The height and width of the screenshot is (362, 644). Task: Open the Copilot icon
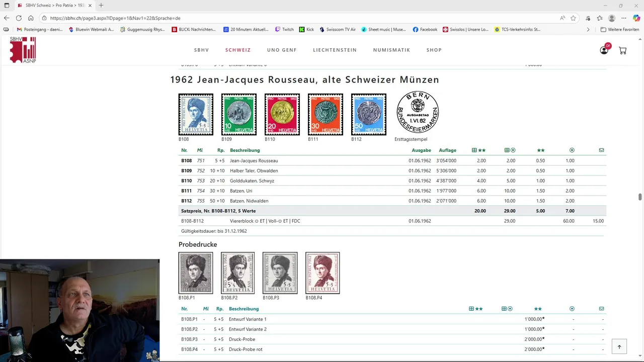[x=637, y=18]
